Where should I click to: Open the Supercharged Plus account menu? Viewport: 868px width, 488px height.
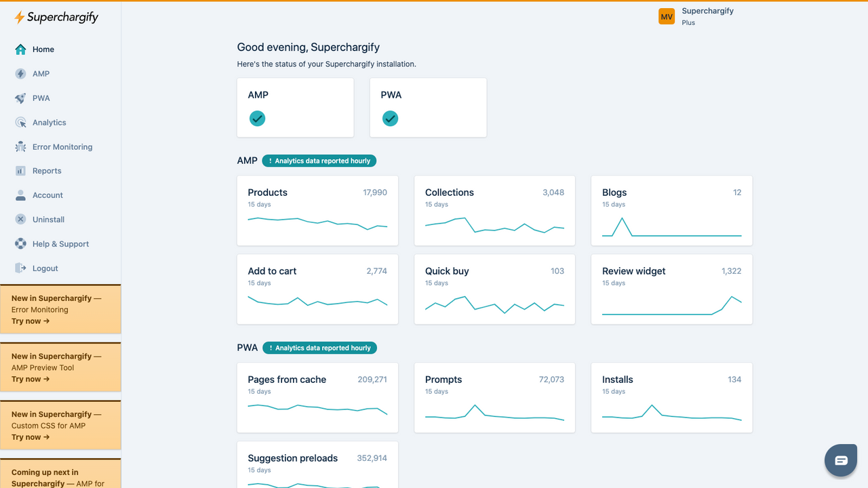tap(707, 15)
